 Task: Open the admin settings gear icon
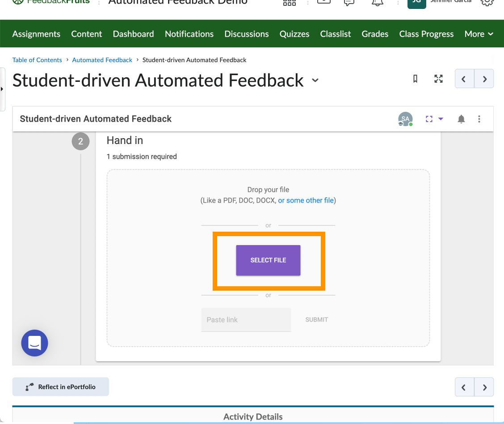coord(487,2)
